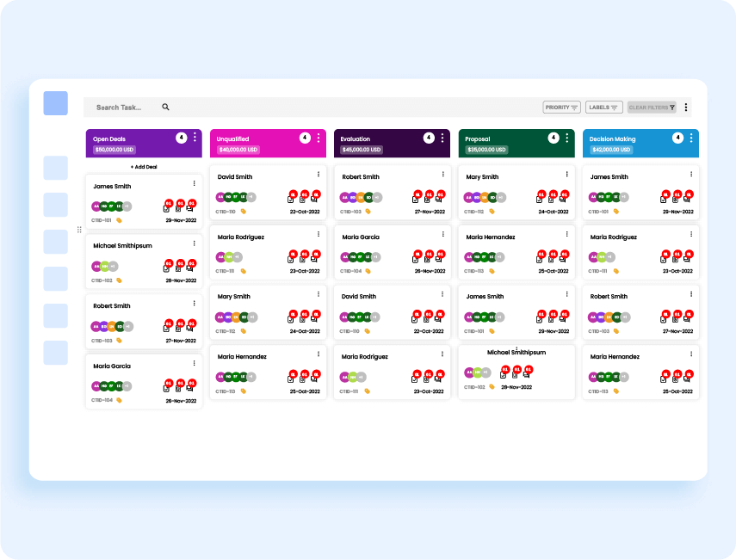Open tasks icon on Open Deals Michael Smithipsum card
This screenshot has width=736, height=560.
[x=166, y=268]
